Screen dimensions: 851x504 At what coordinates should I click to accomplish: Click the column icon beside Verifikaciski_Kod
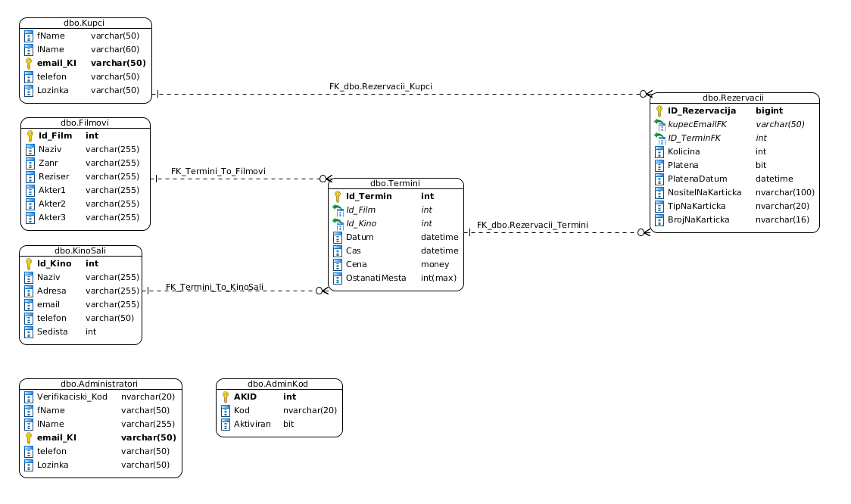(29, 397)
